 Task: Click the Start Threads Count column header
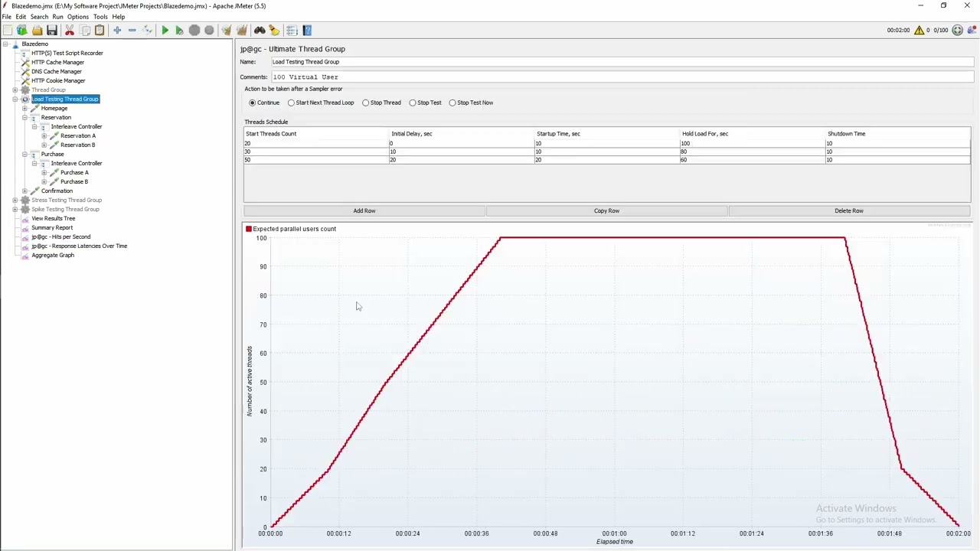coord(317,134)
